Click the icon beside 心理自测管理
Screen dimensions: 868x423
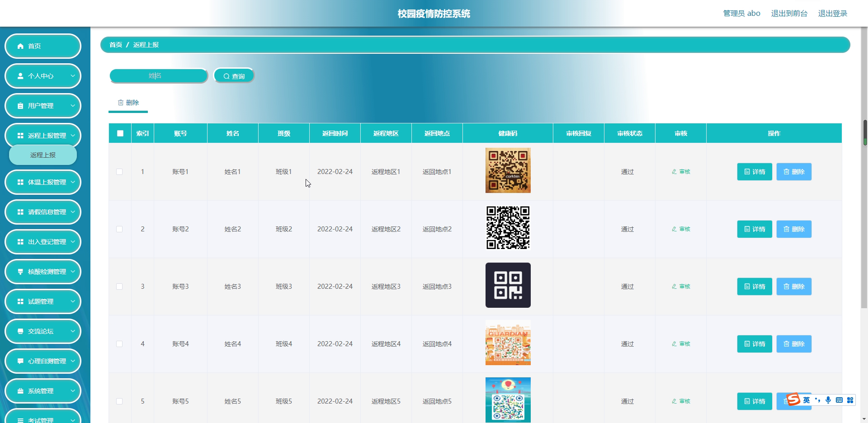(x=20, y=361)
